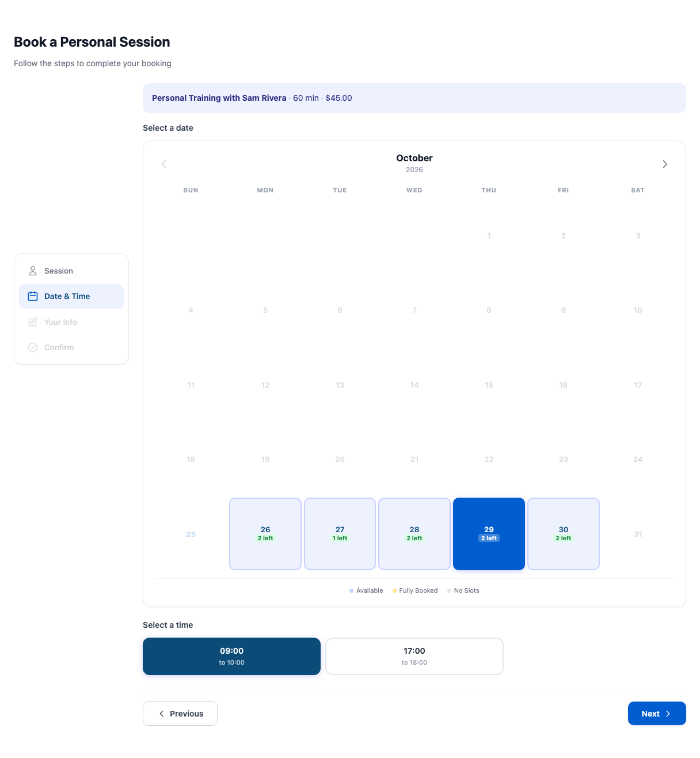Image resolution: width=700 pixels, height=758 pixels.
Task: Click the Select a time label
Action: [168, 625]
